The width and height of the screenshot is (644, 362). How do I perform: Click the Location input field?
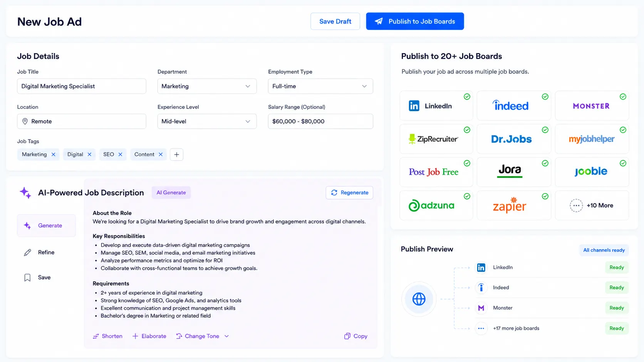pos(82,121)
